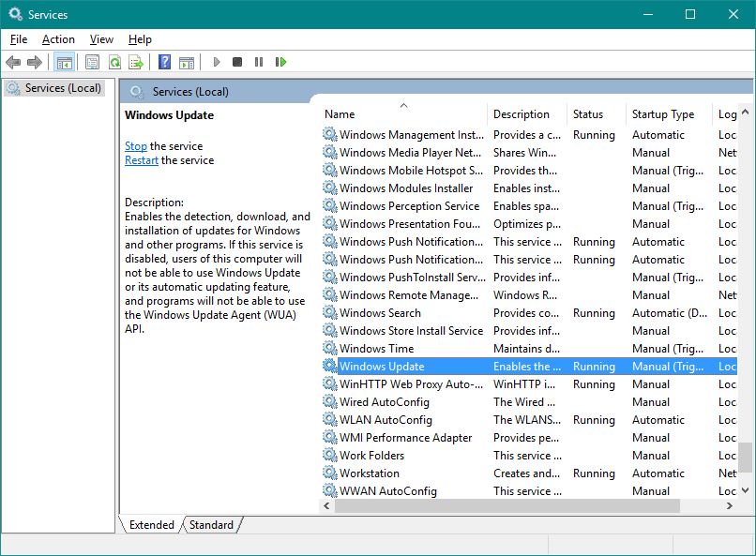Click the Stop the service link

pyautogui.click(x=136, y=146)
